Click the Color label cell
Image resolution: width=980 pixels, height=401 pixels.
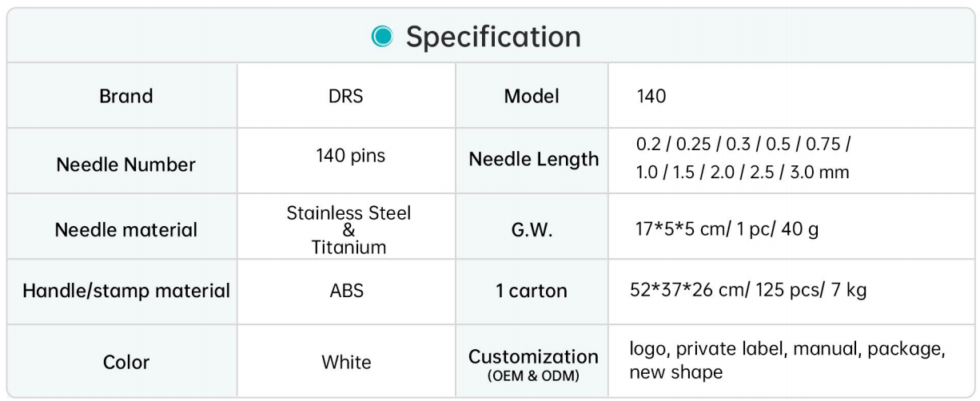point(126,362)
